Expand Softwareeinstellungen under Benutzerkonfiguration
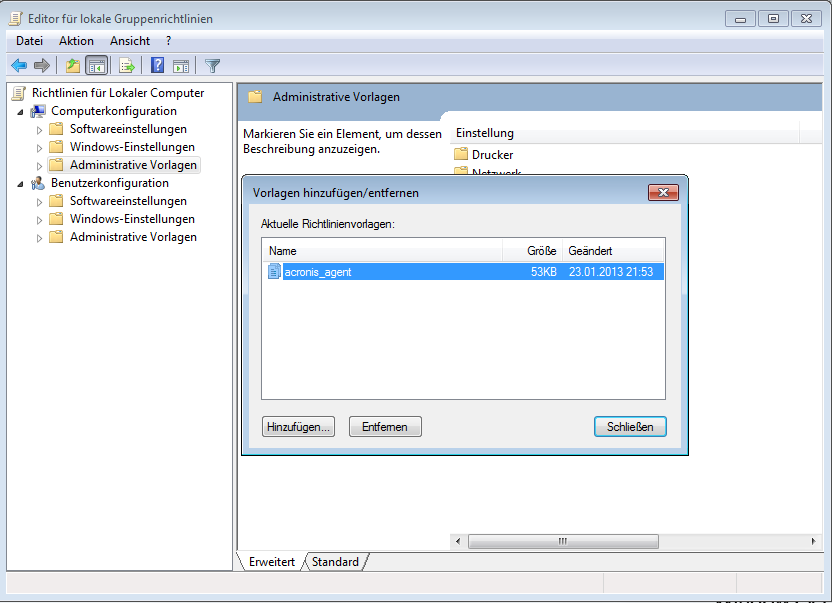 tap(39, 202)
